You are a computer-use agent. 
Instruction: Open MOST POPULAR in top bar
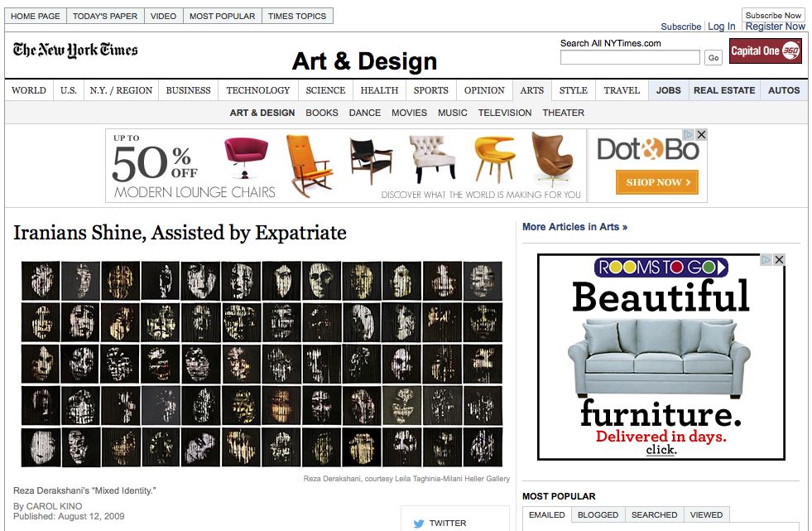click(222, 16)
